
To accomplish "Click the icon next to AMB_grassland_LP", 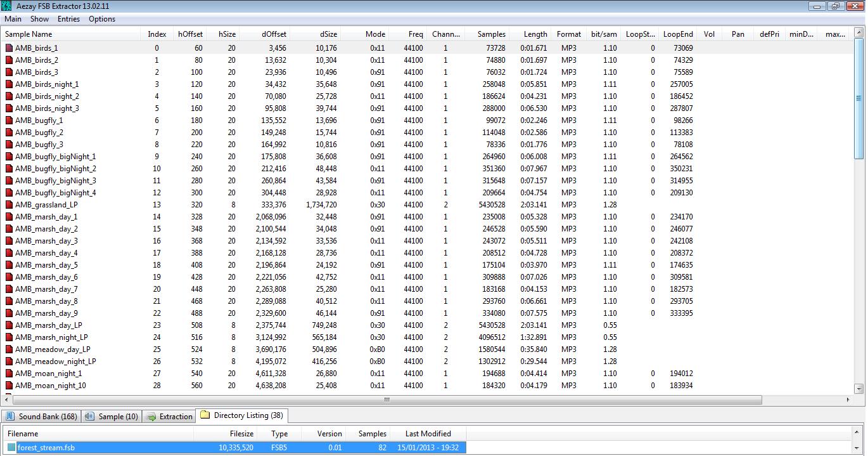I will click(9, 205).
